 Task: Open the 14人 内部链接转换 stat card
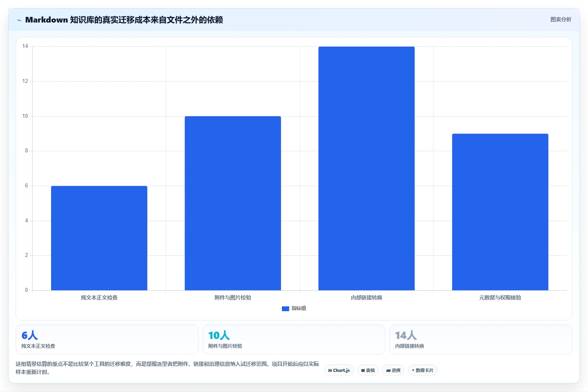click(x=481, y=339)
